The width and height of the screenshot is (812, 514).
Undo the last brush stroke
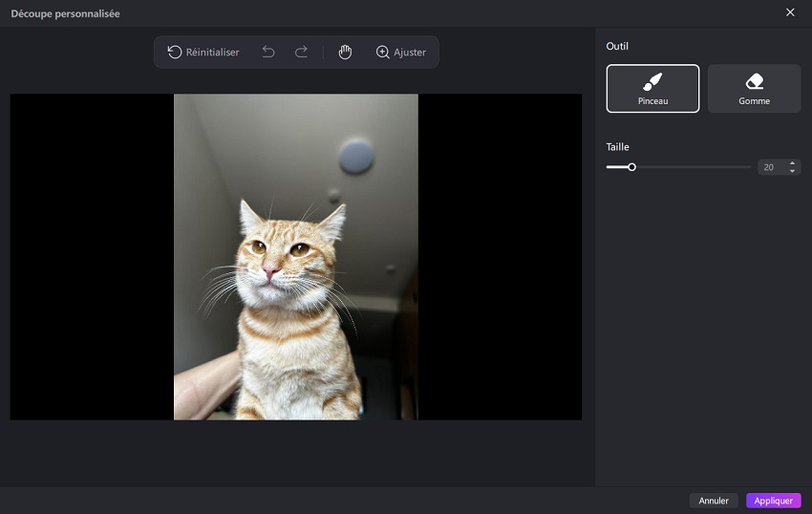pyautogui.click(x=268, y=53)
